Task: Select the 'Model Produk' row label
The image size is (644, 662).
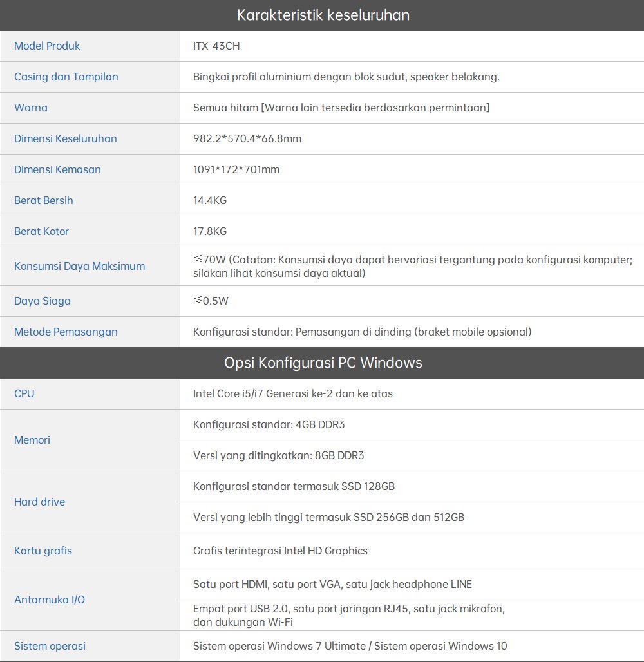Action: pos(47,46)
